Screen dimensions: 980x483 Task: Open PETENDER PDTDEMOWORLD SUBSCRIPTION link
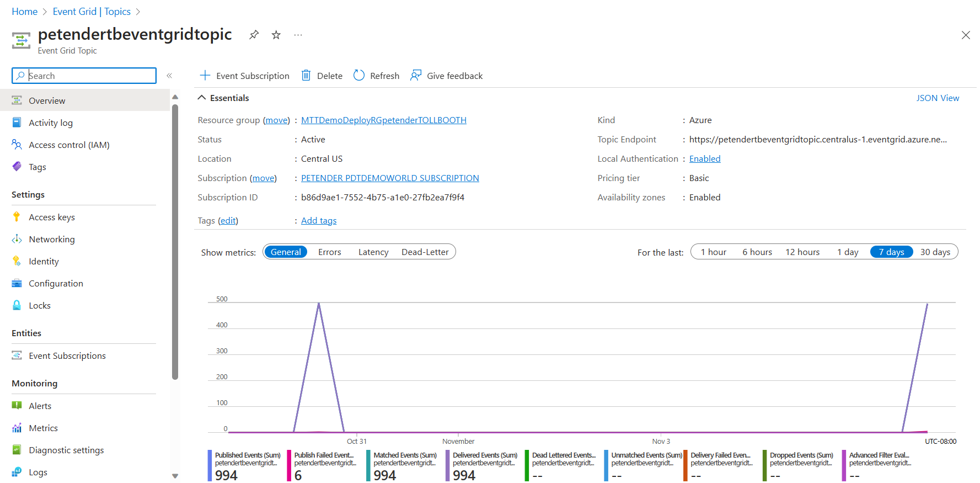point(390,178)
